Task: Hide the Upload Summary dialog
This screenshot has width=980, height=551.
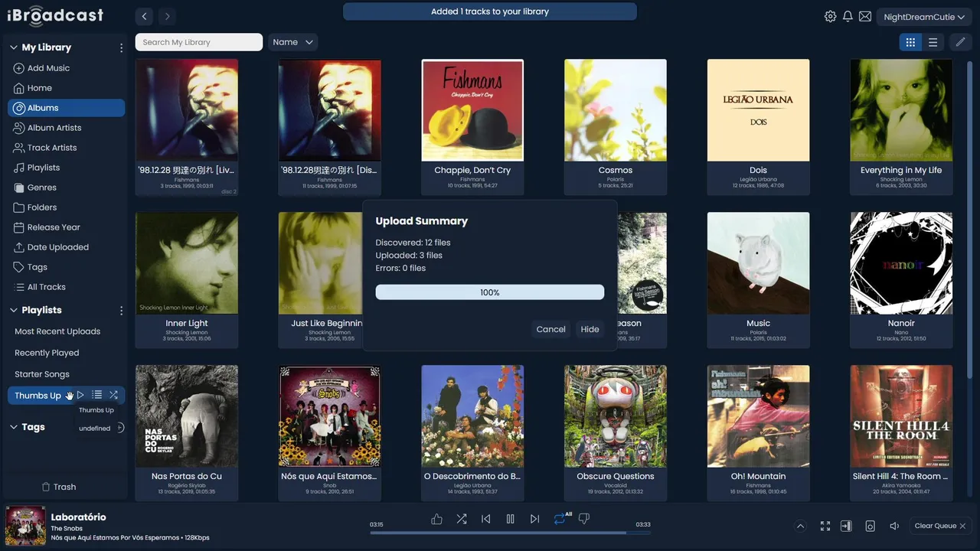Action: tap(590, 329)
